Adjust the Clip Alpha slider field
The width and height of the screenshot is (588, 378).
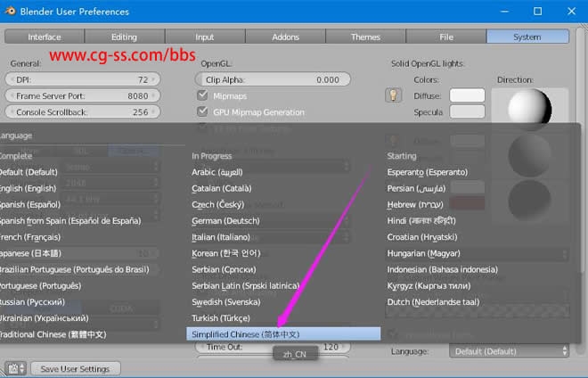pyautogui.click(x=272, y=79)
